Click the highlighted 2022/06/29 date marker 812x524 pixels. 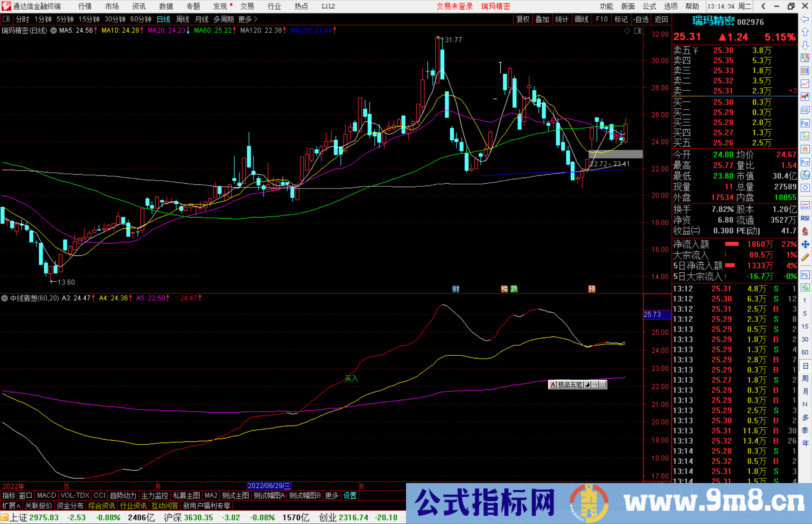(x=269, y=486)
